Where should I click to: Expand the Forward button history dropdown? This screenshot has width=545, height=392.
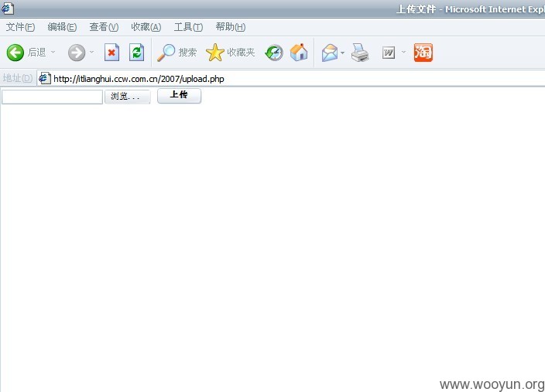tap(92, 53)
